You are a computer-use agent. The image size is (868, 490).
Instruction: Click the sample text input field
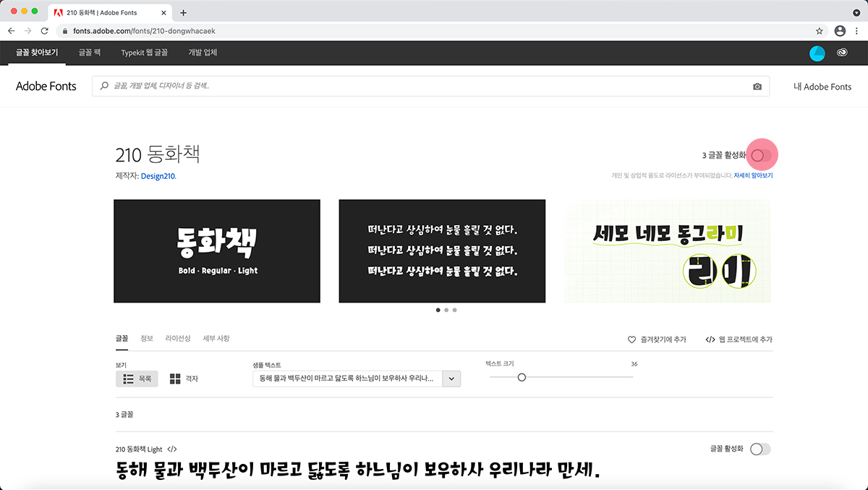347,379
